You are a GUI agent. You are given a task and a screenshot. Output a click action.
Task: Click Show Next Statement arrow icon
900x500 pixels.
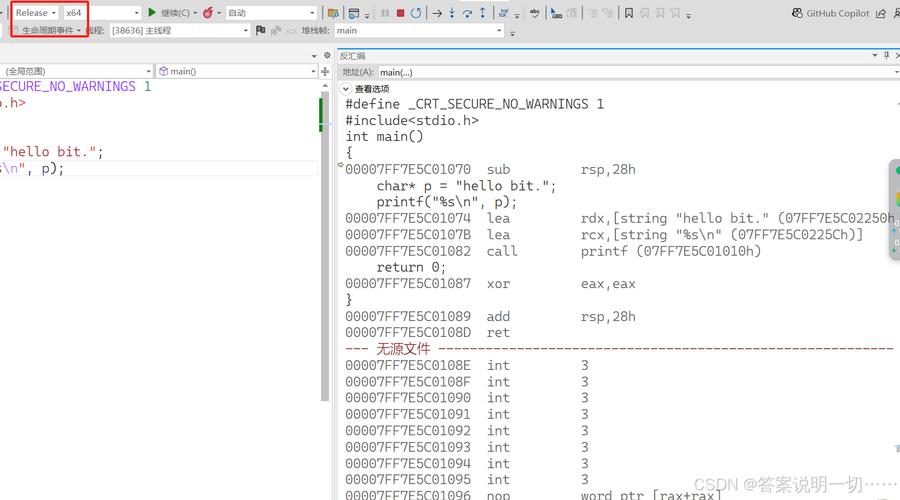click(437, 13)
